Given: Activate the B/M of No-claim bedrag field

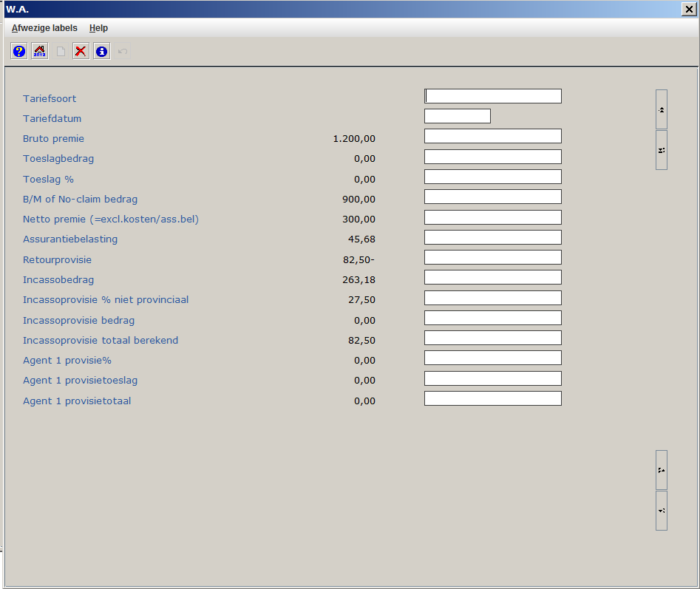Looking at the screenshot, I should click(x=492, y=197).
